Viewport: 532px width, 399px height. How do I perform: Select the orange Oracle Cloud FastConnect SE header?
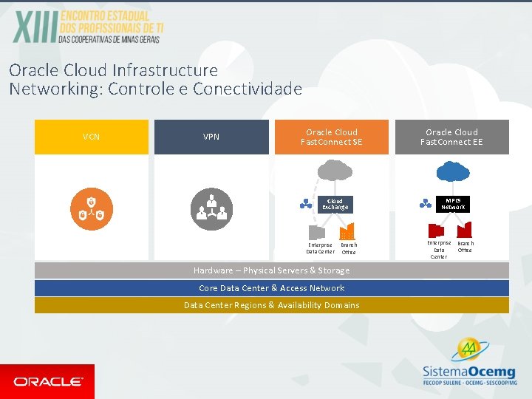pos(332,137)
